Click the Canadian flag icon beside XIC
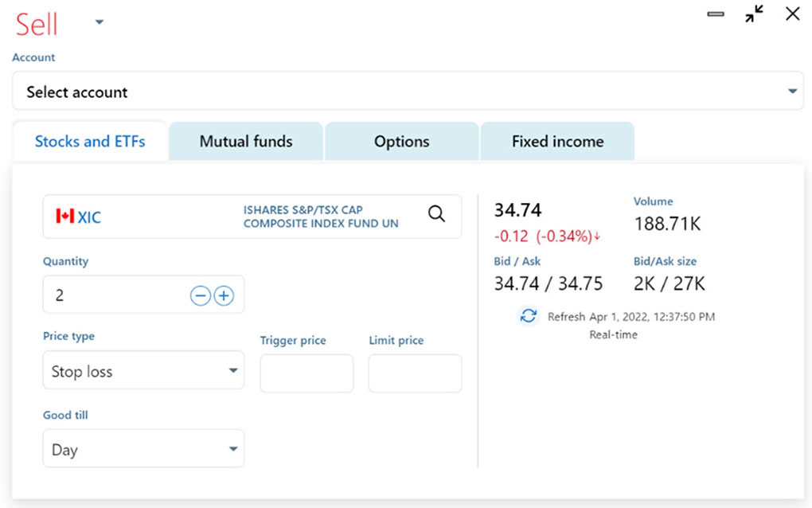812x508 pixels. pos(64,217)
